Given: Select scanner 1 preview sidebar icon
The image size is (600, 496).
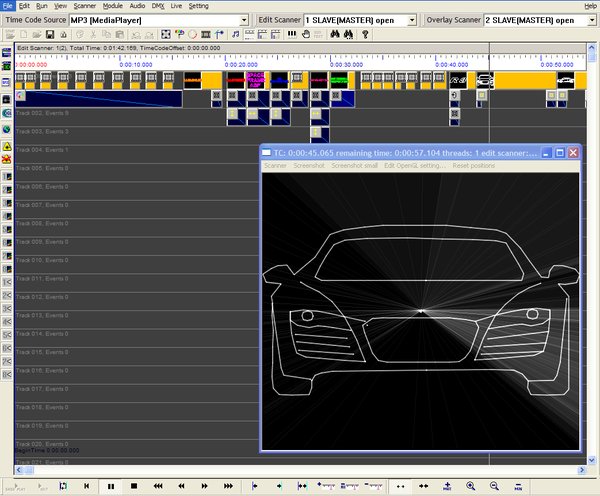Looking at the screenshot, I should point(7,177).
